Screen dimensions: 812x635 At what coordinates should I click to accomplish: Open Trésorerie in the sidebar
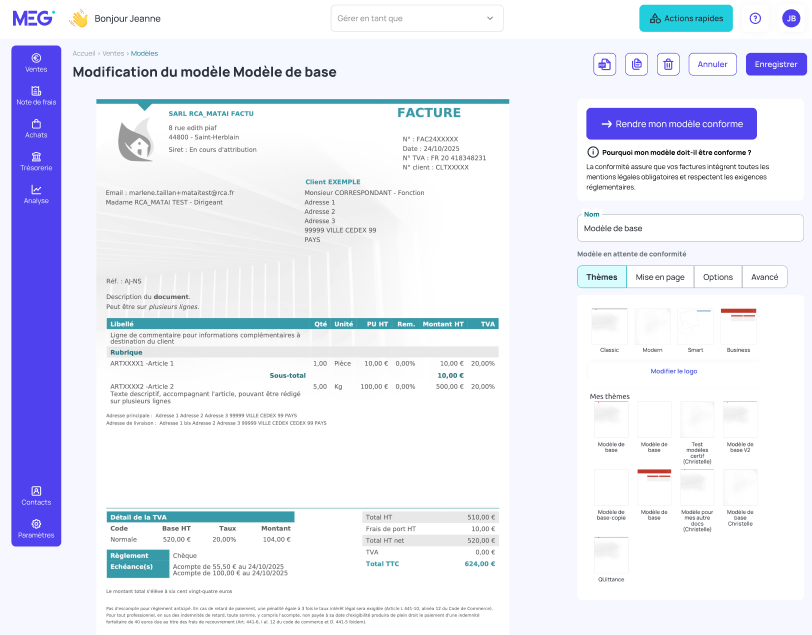(36, 162)
